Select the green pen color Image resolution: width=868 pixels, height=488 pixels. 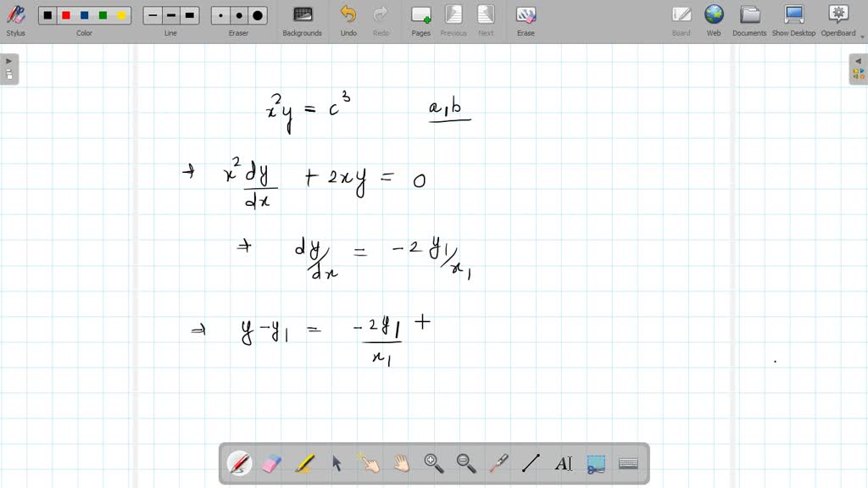tap(103, 15)
